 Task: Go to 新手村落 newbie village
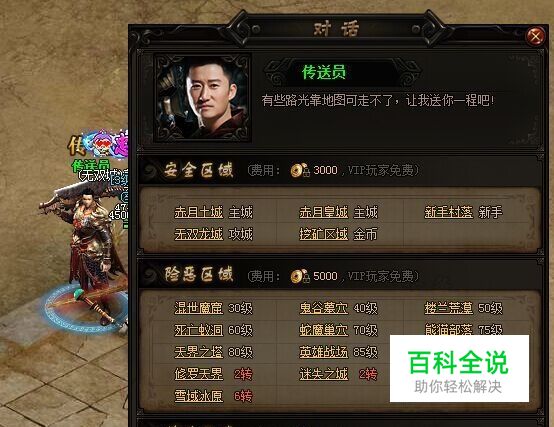click(448, 213)
